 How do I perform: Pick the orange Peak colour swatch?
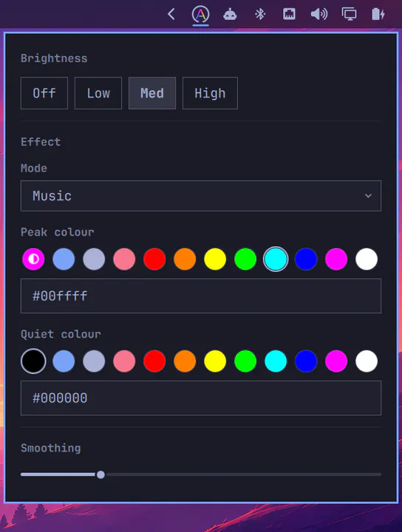185,259
